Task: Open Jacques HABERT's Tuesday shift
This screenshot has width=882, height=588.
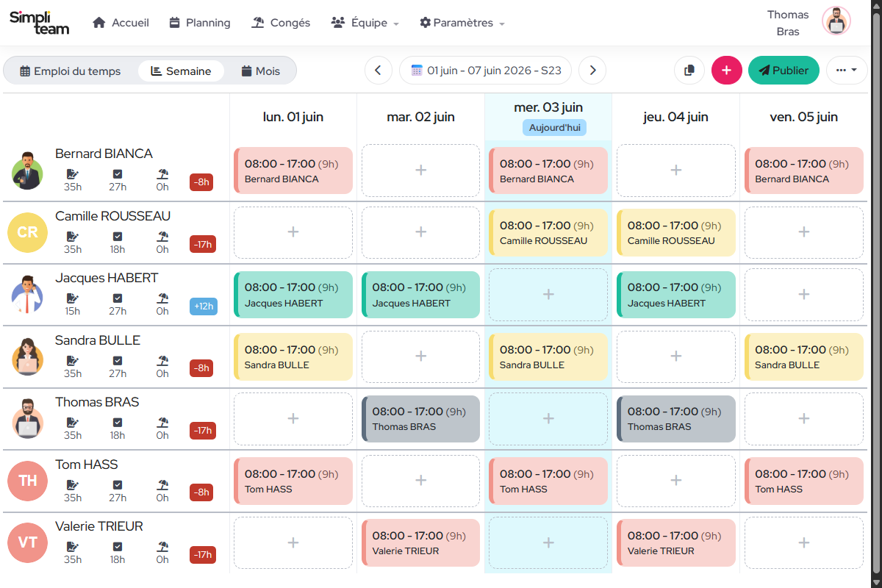Action: tap(420, 295)
